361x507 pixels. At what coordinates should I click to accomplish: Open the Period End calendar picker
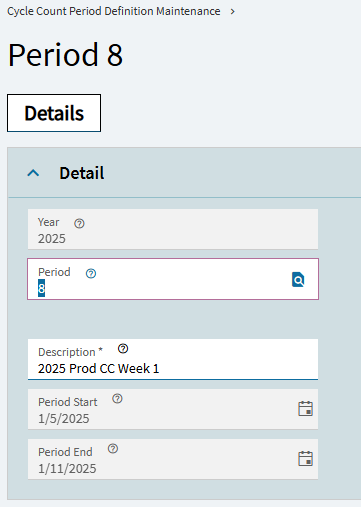[305, 458]
